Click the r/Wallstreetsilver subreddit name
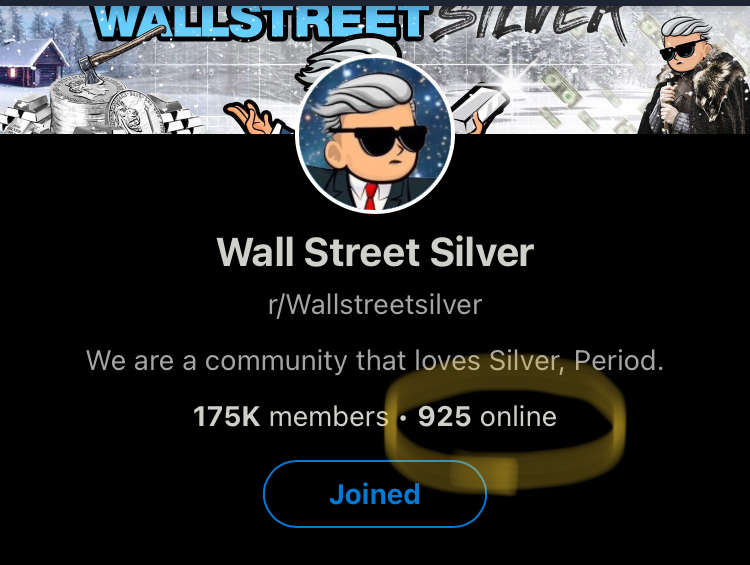Screen dimensions: 750x565 click(375, 304)
